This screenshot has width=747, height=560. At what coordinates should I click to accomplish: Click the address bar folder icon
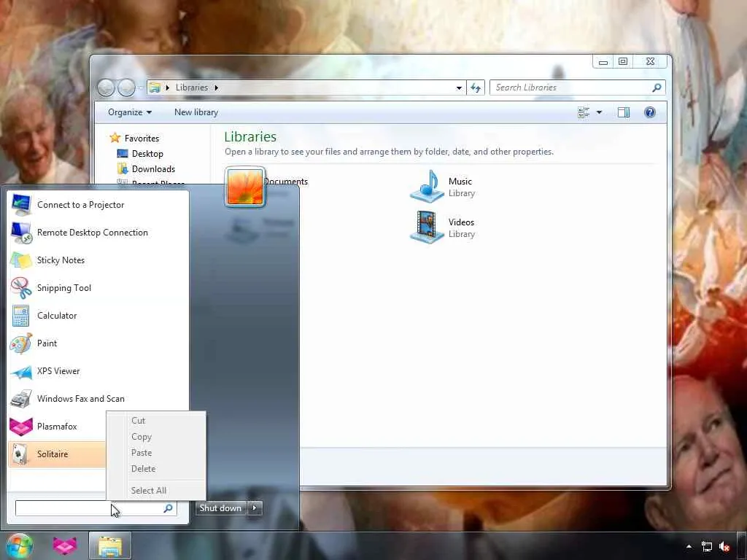[x=155, y=87]
